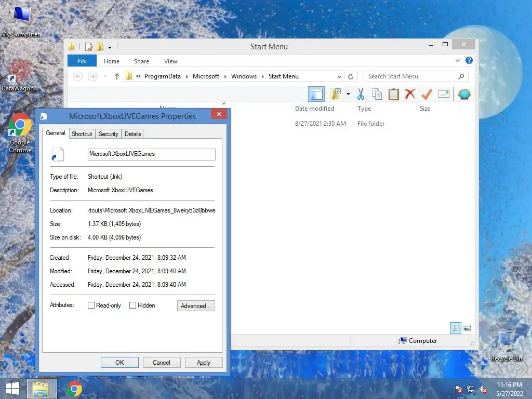Click the search magnifier icon
Image resolution: width=532 pixels, height=399 pixels.
click(x=461, y=76)
